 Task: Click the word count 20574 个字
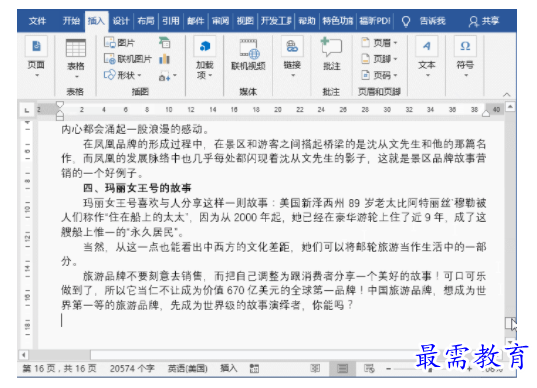[x=132, y=369]
